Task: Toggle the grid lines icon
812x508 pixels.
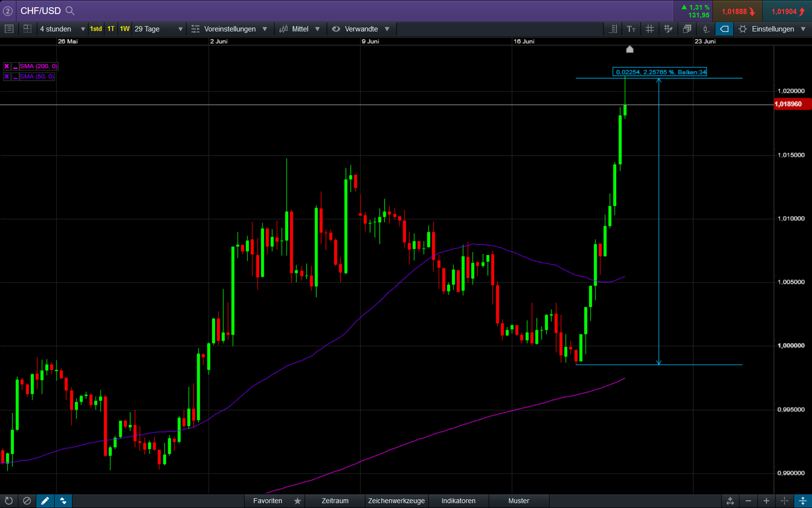Action: [x=650, y=29]
